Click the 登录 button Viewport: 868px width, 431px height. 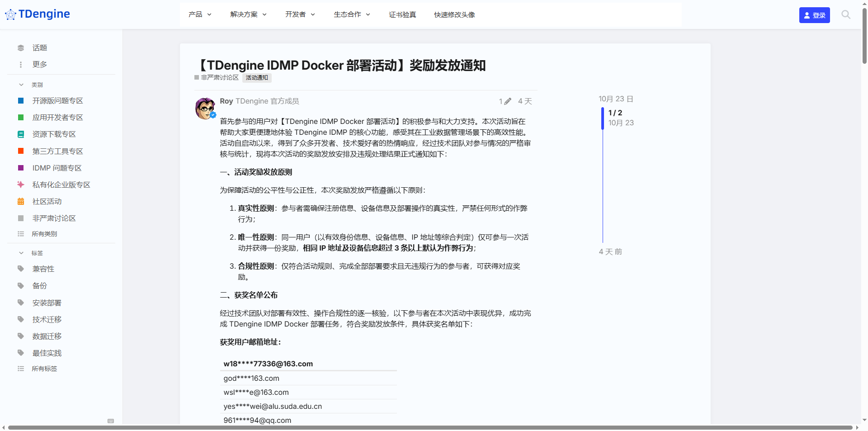click(x=814, y=15)
